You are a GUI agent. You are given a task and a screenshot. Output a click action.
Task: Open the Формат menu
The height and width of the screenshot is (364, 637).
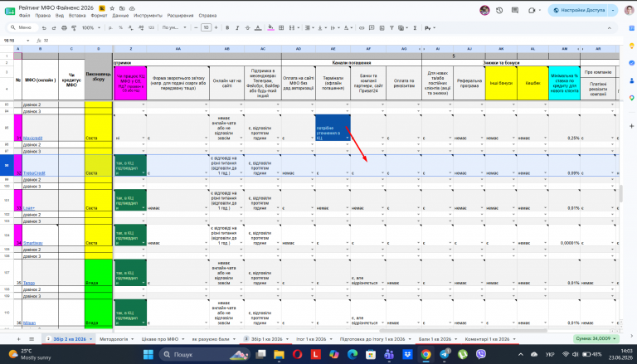[x=100, y=16]
